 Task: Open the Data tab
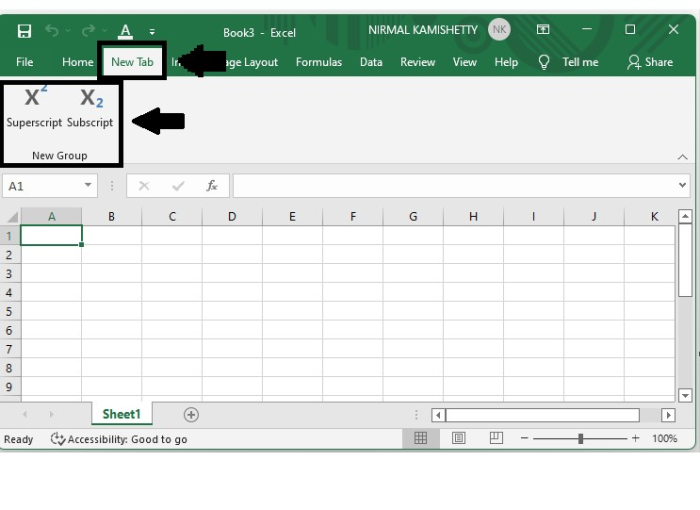pos(371,62)
